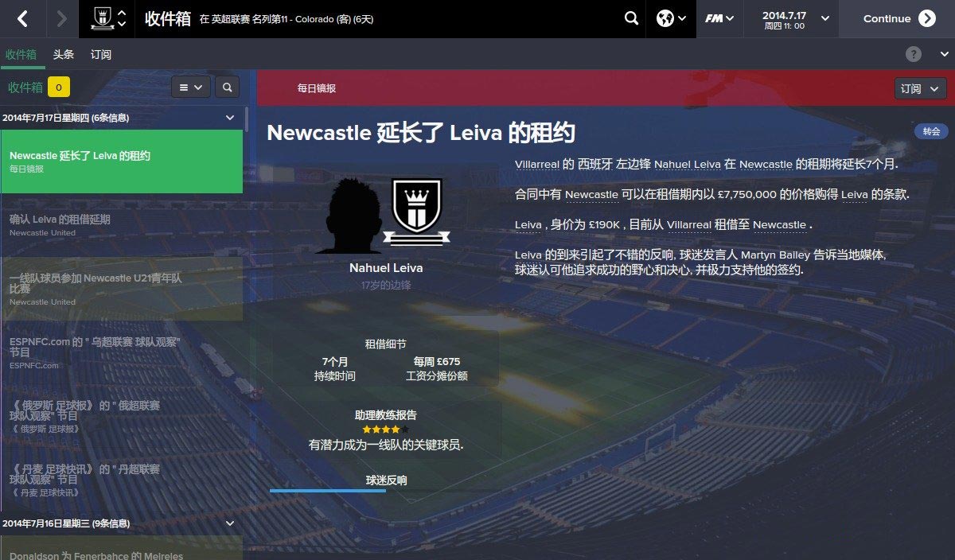Go forward with the right arrow
The image size is (955, 560).
click(60, 18)
